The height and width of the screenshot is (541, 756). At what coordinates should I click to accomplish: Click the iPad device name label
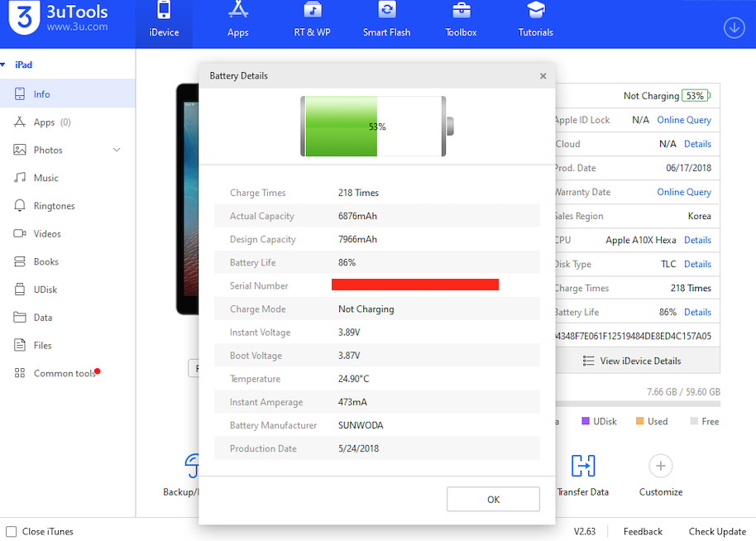(x=23, y=65)
